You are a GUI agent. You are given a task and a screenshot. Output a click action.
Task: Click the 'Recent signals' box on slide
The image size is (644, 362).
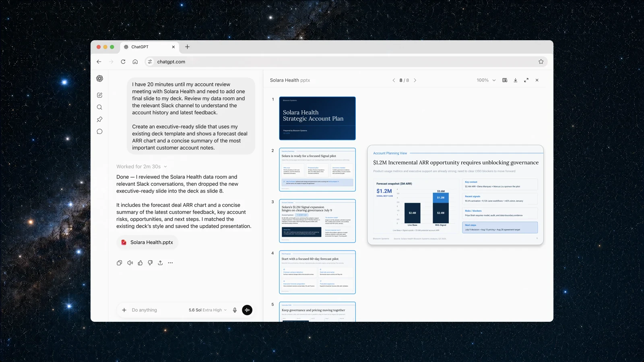coord(500,199)
